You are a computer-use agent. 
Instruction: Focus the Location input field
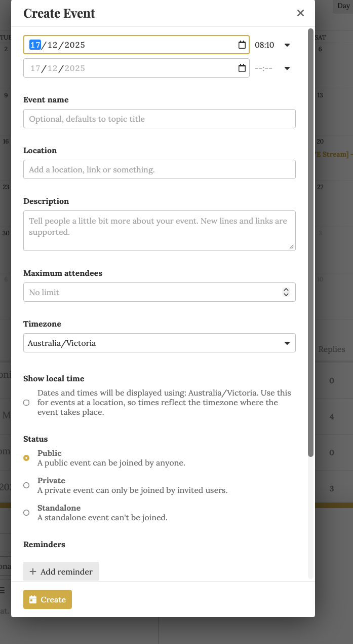tap(159, 169)
